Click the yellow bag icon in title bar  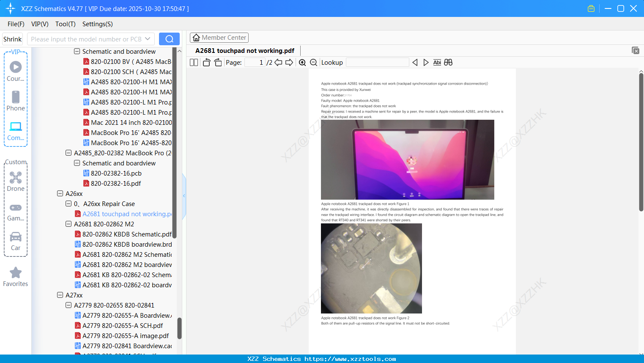click(x=591, y=8)
